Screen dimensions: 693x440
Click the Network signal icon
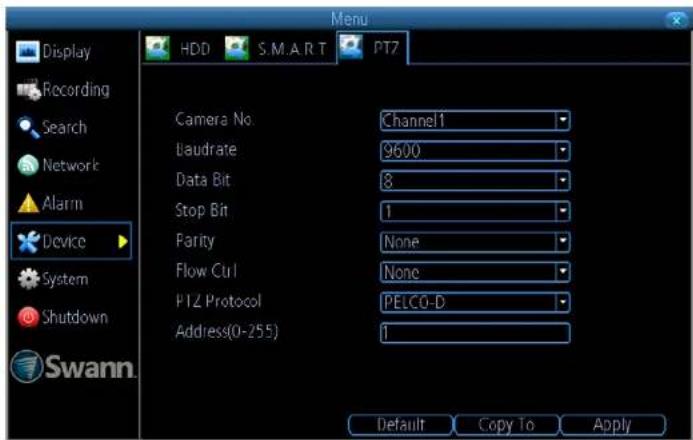[x=28, y=166]
